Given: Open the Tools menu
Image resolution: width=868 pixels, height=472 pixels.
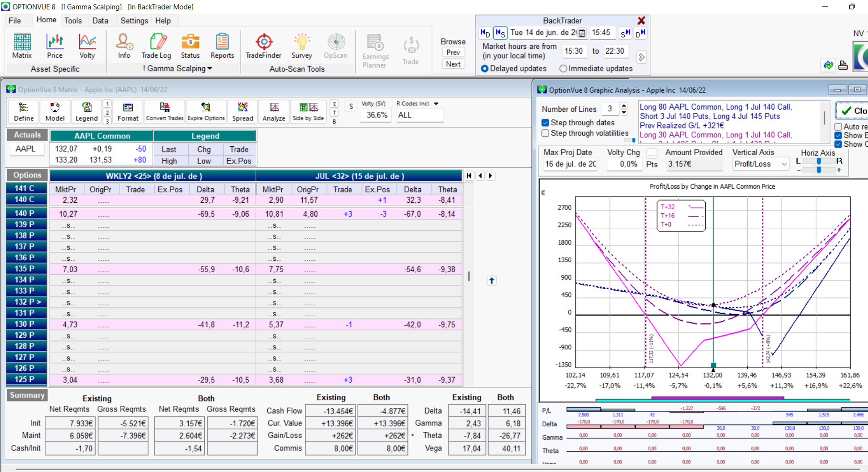Looking at the screenshot, I should [73, 21].
